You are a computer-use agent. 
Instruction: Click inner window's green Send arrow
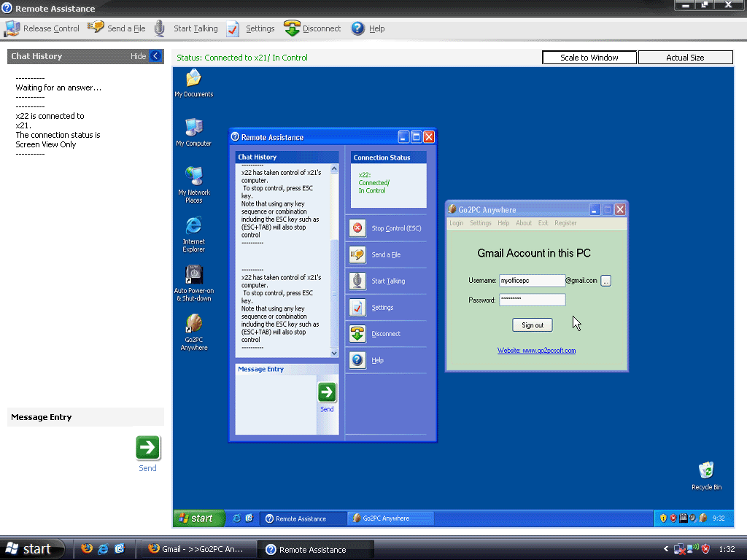(x=327, y=392)
